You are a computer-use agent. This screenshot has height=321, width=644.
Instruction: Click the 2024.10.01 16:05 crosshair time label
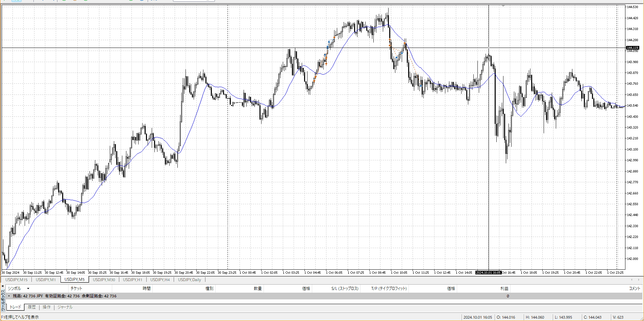coord(488,273)
